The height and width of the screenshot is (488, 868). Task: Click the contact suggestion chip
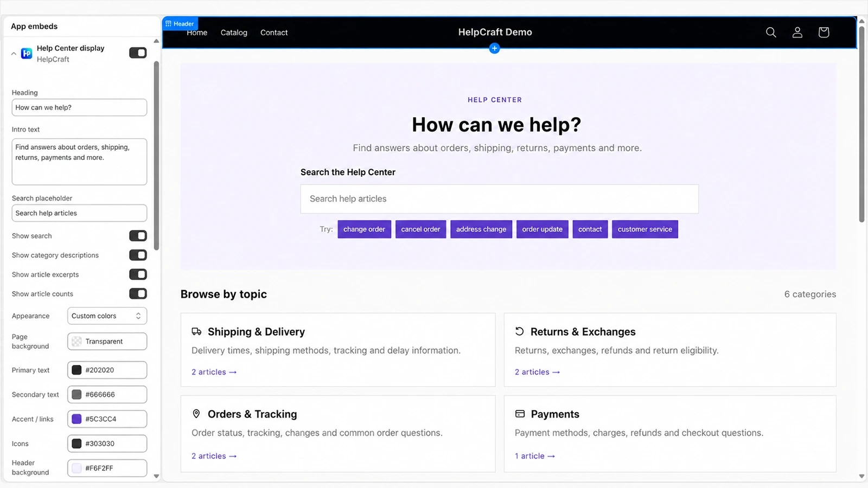[590, 229]
